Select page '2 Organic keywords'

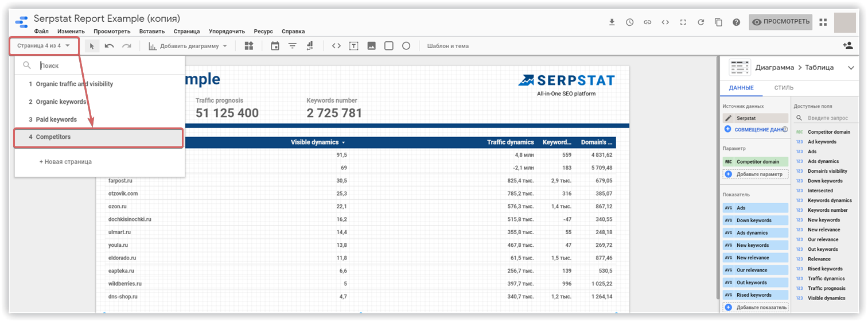pos(99,102)
